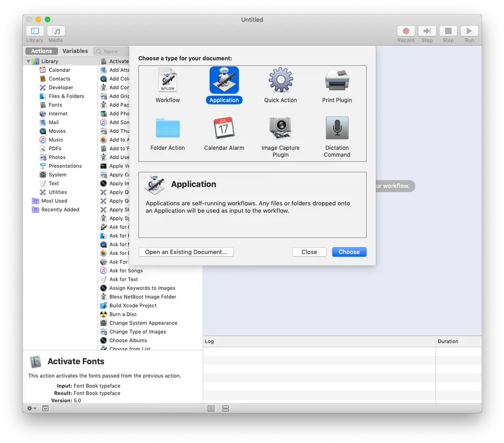
Task: Toggle the Library panel toolbar button
Action: tap(35, 31)
